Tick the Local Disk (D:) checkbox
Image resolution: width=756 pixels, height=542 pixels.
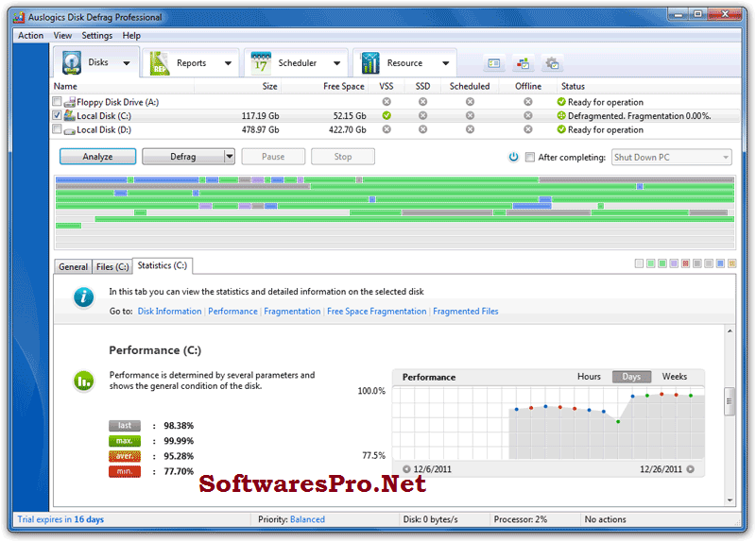(x=57, y=129)
